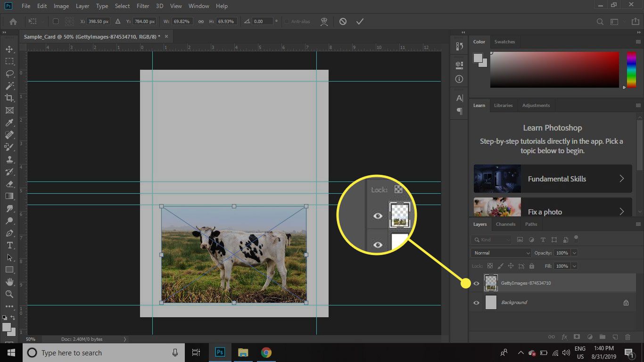Select the Healing Brush tool

pos(9,135)
